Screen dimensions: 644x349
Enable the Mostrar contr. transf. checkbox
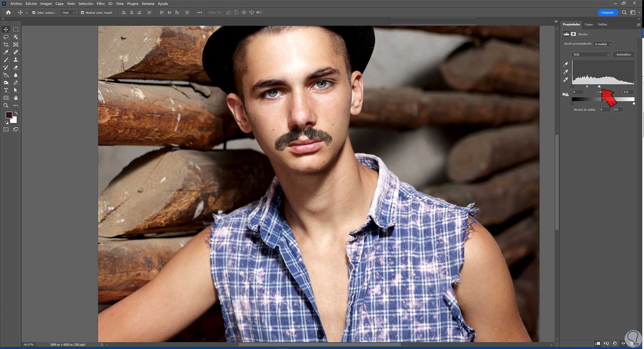(82, 12)
